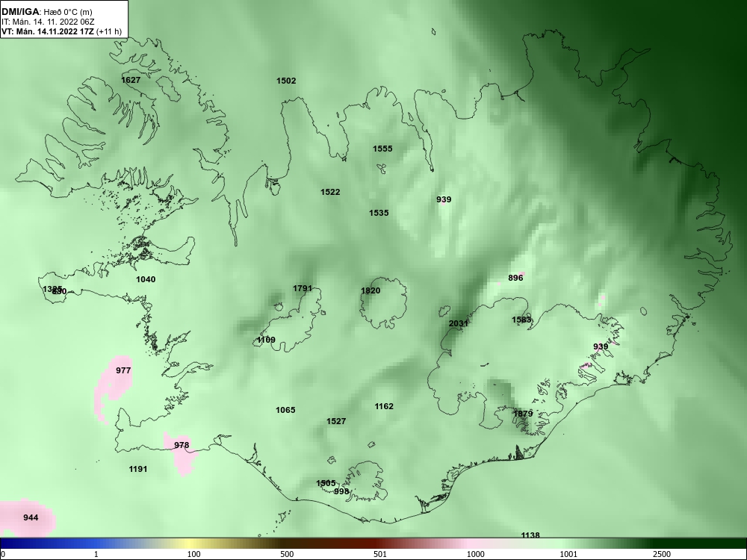747x560 pixels.
Task: Click the map value 1522
Action: [x=330, y=193]
